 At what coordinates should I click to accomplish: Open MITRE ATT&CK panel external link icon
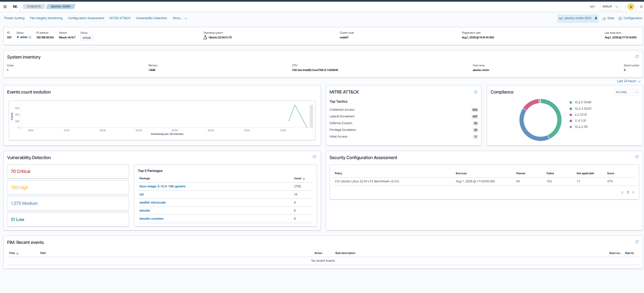475,92
